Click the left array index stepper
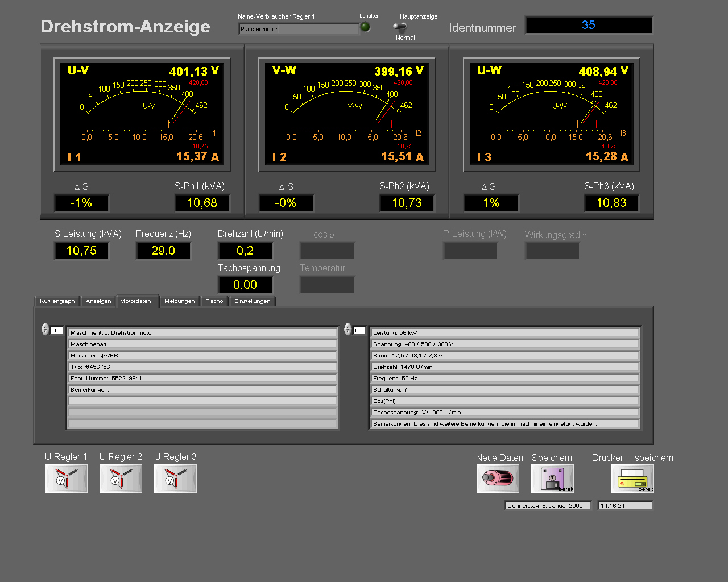The width and height of the screenshot is (728, 582). [x=45, y=329]
